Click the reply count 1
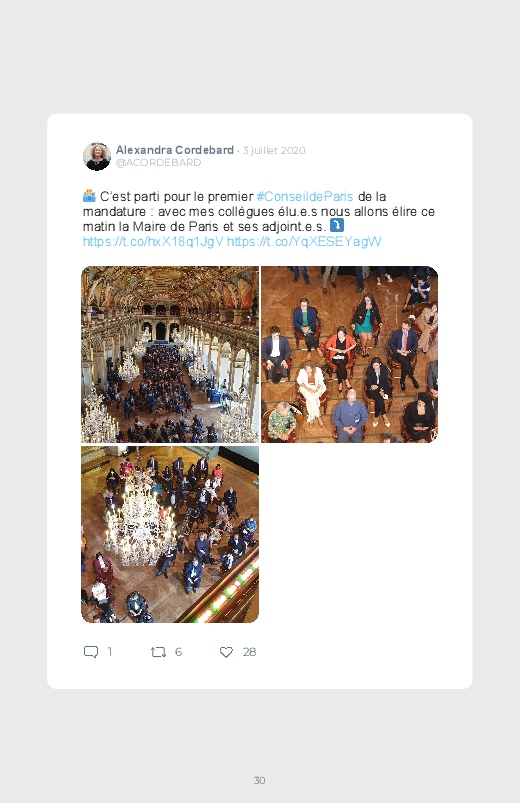 109,652
